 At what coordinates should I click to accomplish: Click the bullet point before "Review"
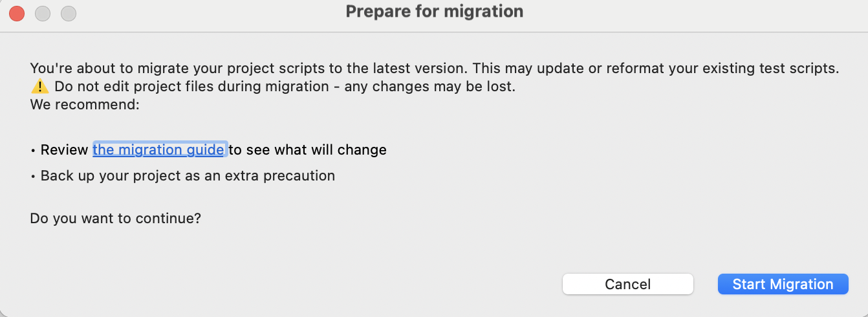tap(33, 151)
